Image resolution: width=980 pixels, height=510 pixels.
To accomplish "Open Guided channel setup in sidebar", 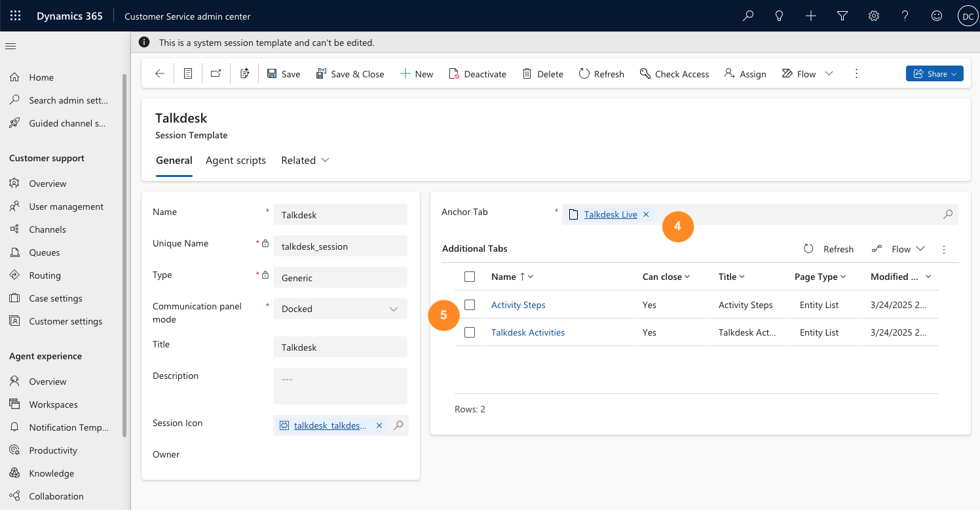I will (67, 123).
